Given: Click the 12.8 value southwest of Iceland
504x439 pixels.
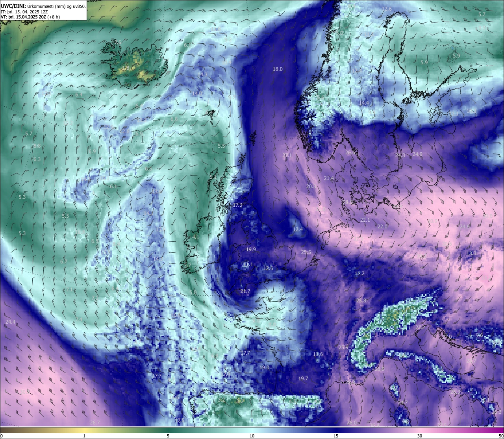Looking at the screenshot, I should pos(124,131).
